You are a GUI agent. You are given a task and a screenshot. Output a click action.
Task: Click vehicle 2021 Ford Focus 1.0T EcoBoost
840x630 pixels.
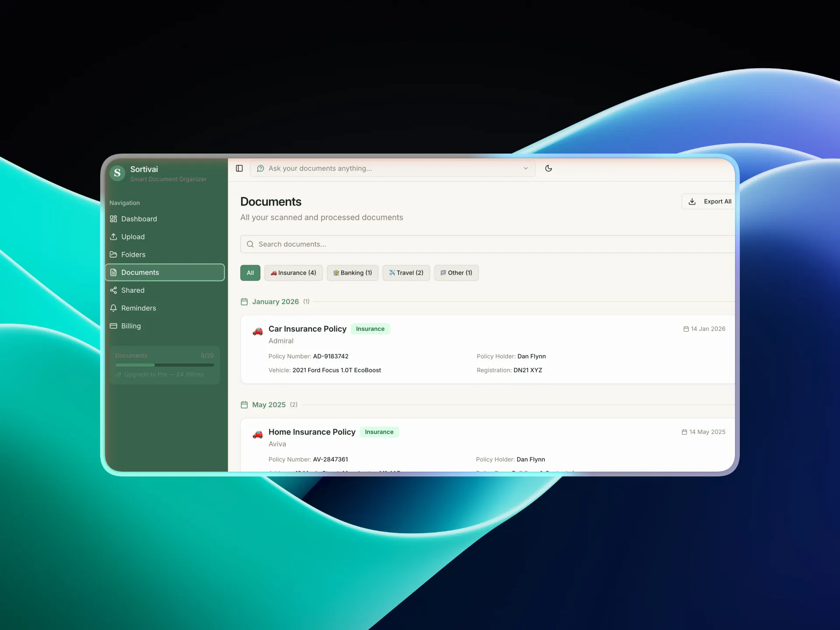click(x=337, y=371)
